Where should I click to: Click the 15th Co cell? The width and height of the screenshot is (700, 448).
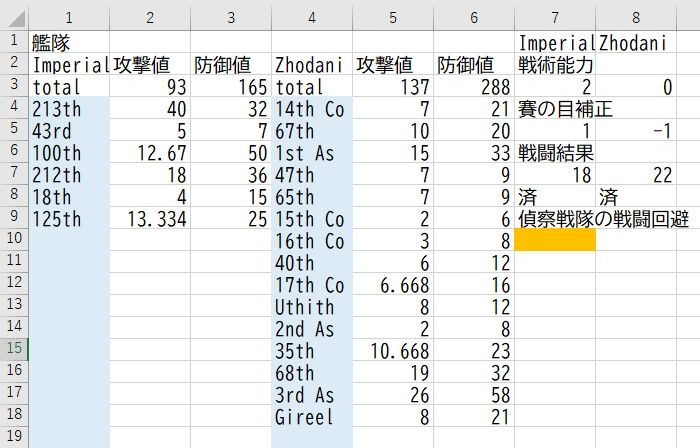click(x=312, y=218)
